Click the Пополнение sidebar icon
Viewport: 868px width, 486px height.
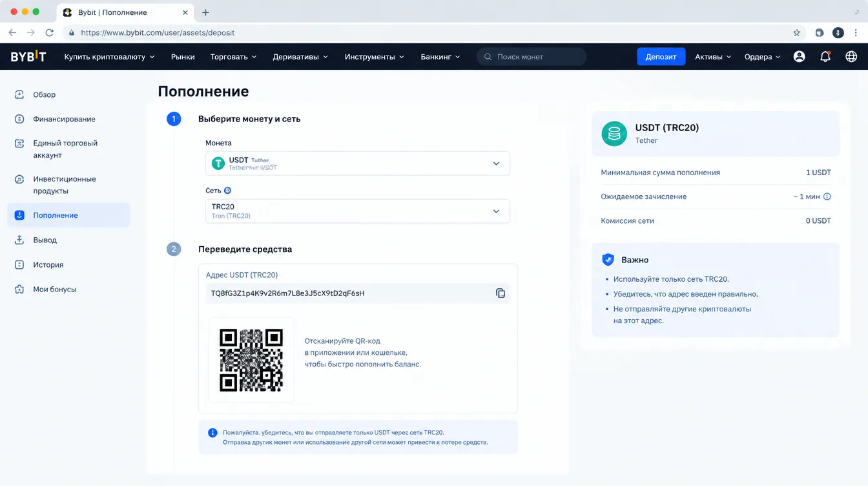(x=19, y=215)
